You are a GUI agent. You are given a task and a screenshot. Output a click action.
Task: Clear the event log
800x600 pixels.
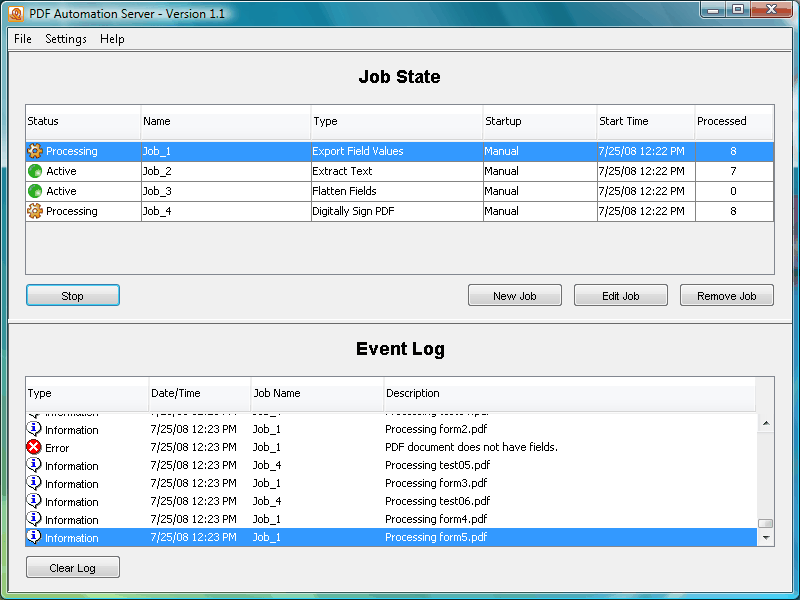(72, 567)
